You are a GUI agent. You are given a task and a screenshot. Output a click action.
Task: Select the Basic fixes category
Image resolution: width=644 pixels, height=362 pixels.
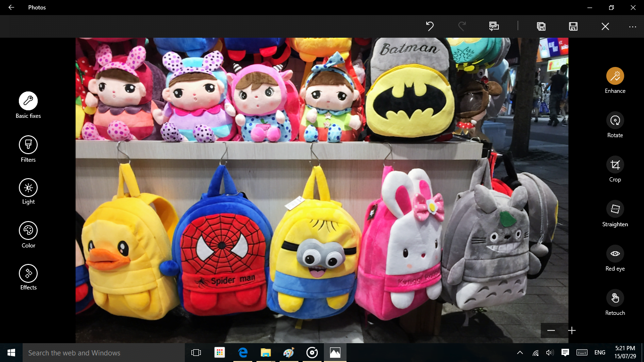point(28,101)
